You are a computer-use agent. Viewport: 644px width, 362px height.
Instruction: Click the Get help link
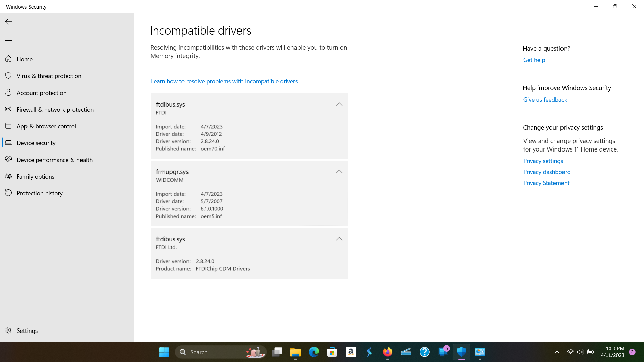pyautogui.click(x=534, y=60)
